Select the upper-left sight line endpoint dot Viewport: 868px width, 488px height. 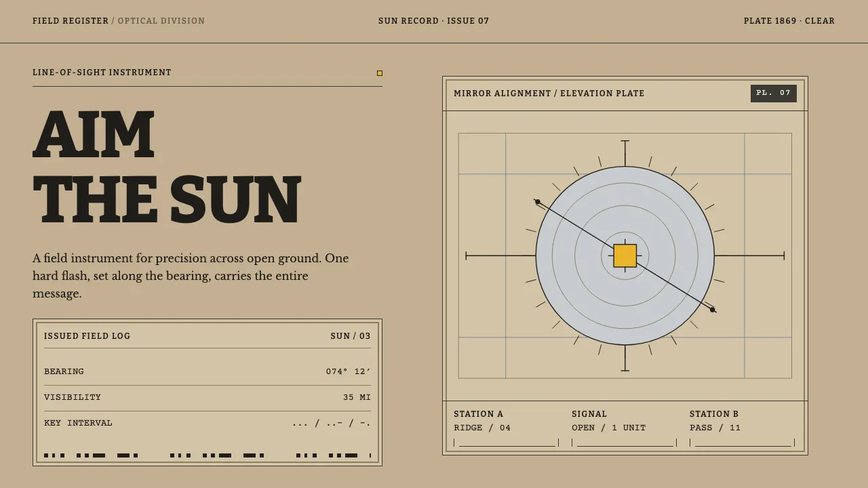coord(537,201)
